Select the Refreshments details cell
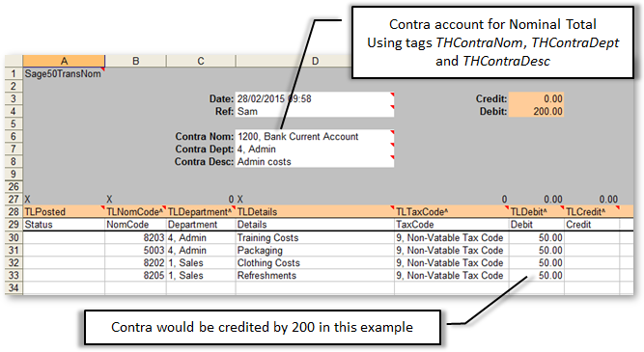The image size is (644, 352). click(315, 275)
